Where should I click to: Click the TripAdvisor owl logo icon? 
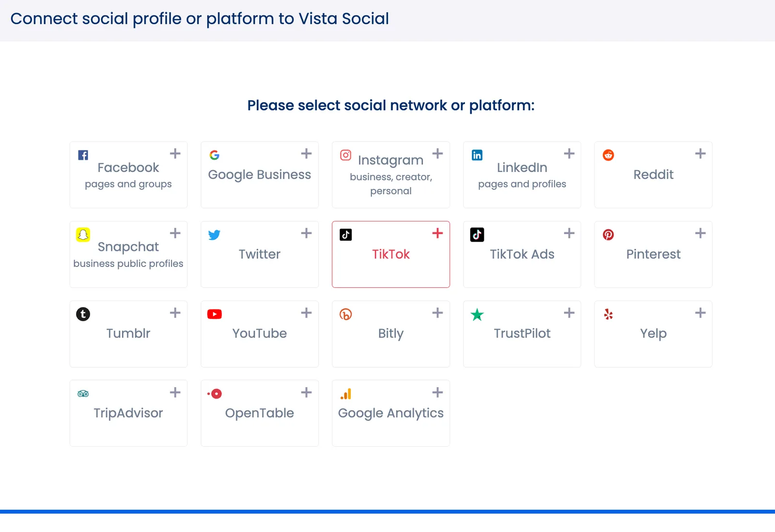click(83, 394)
